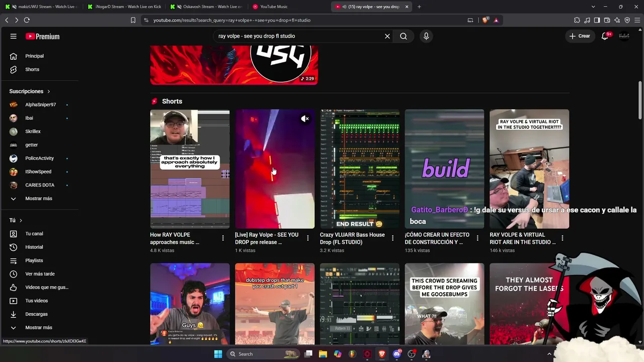The width and height of the screenshot is (644, 362).
Task: Toggle the browser sidebar panel
Action: click(x=597, y=20)
